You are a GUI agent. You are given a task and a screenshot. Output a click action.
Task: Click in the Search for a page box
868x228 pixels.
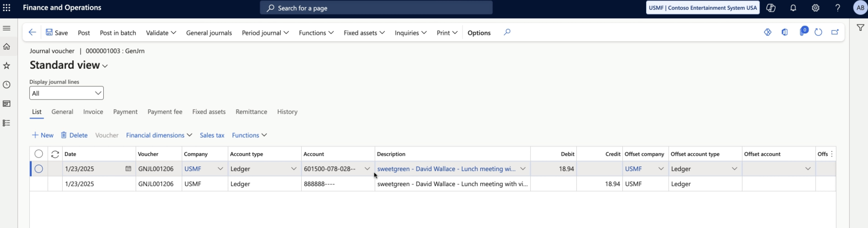[376, 8]
